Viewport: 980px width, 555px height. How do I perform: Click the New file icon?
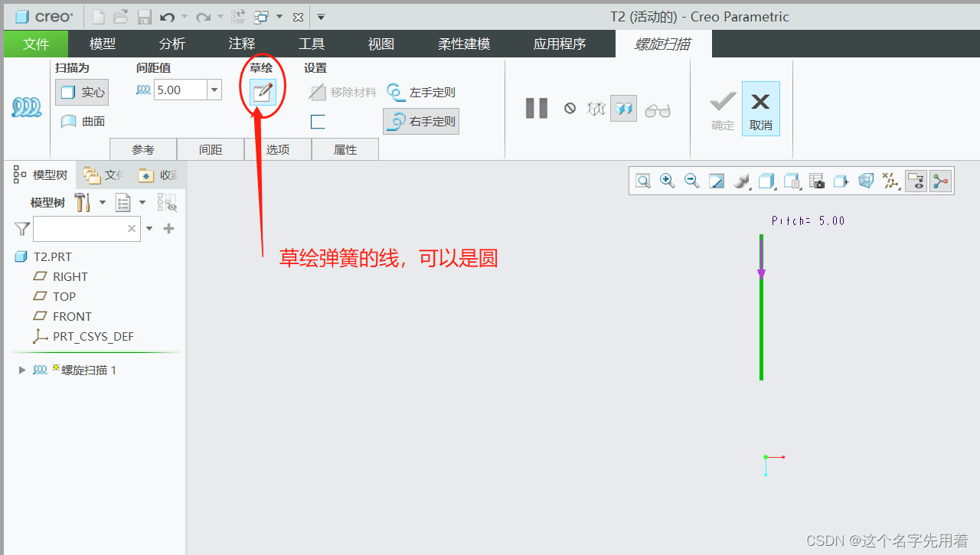tap(98, 16)
